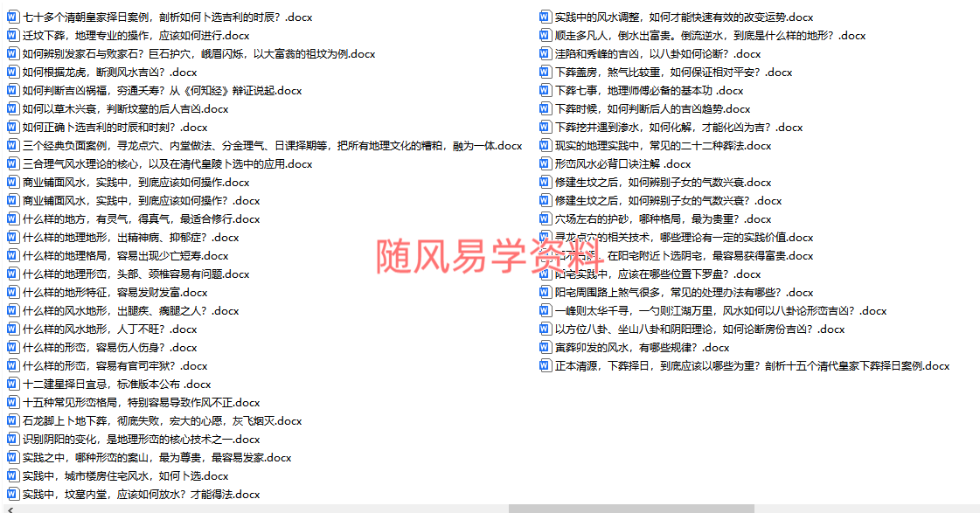This screenshot has height=513, width=980.
Task: Click the Word icon for '实践中的风水调整' document
Action: click(x=544, y=16)
